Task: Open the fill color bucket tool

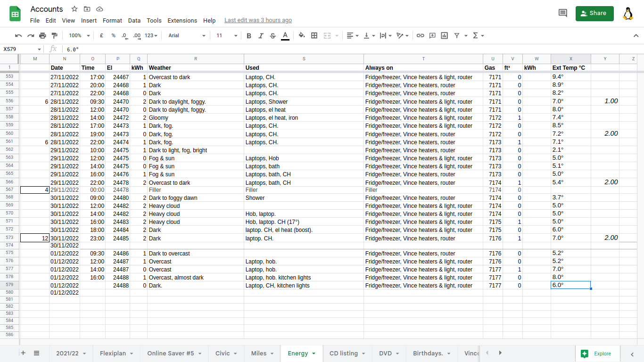Action: (x=302, y=35)
